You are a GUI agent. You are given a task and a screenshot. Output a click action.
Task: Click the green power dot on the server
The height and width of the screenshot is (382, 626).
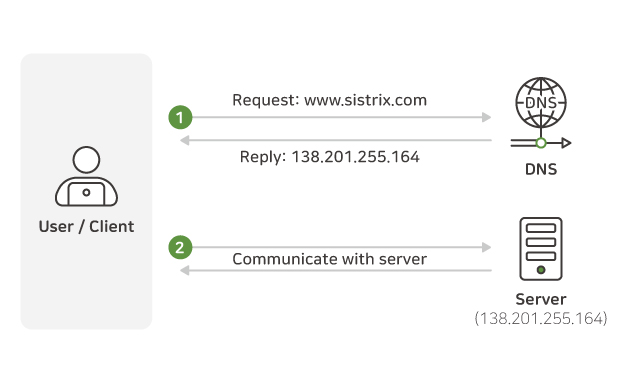541,270
